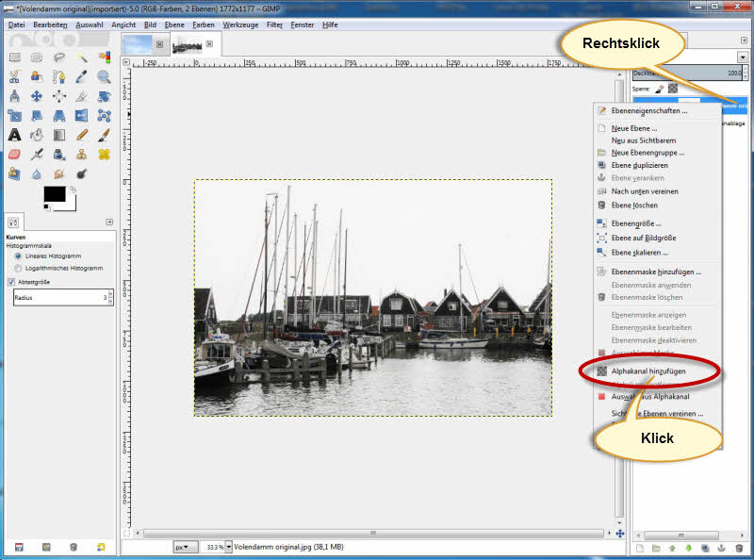Viewport: 754px width, 560px height.
Task: Select the Ellipse Select tool
Action: (x=37, y=58)
